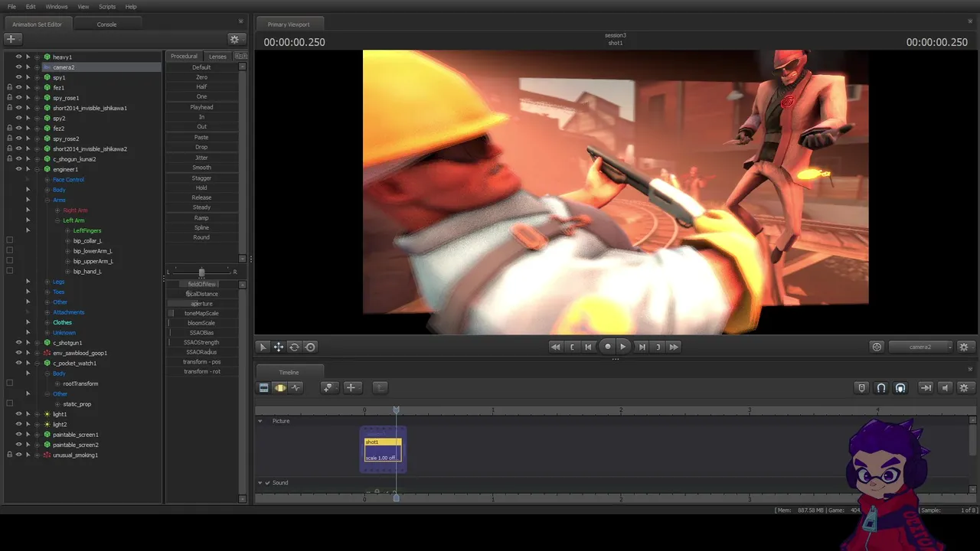
Task: Click the record button
Action: [608, 347]
